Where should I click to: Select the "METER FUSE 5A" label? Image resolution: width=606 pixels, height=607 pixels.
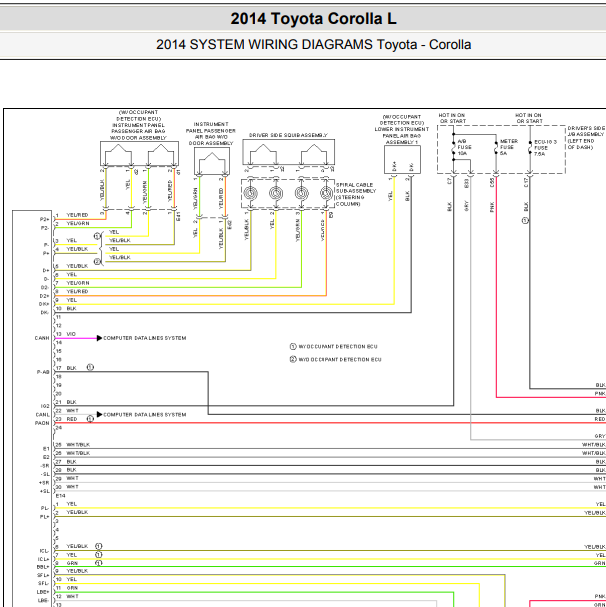pyautogui.click(x=508, y=147)
